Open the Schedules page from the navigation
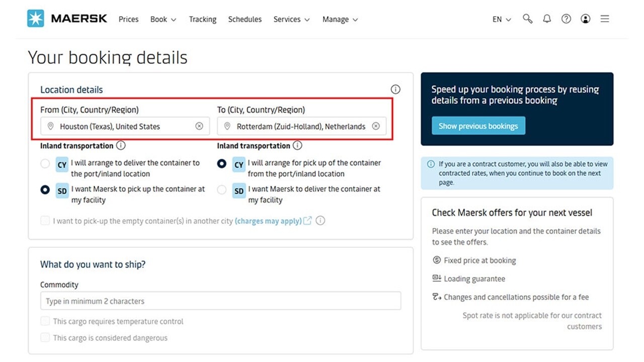The image size is (644, 362). coord(245,19)
